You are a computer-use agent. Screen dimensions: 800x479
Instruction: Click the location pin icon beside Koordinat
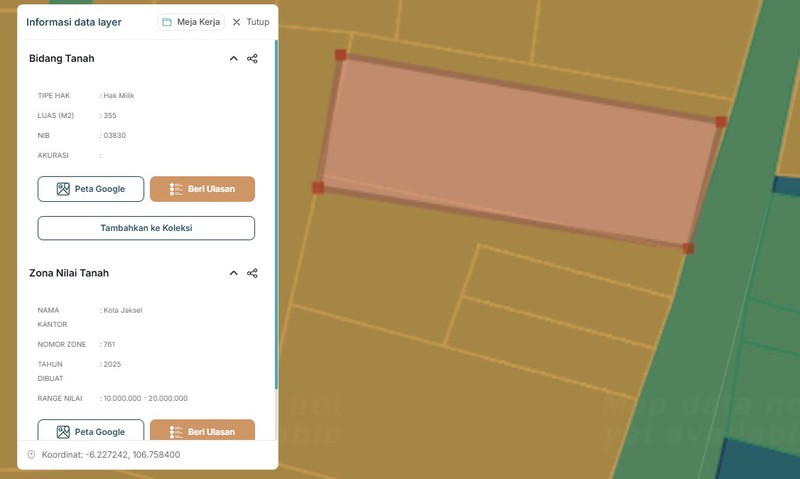tap(31, 455)
